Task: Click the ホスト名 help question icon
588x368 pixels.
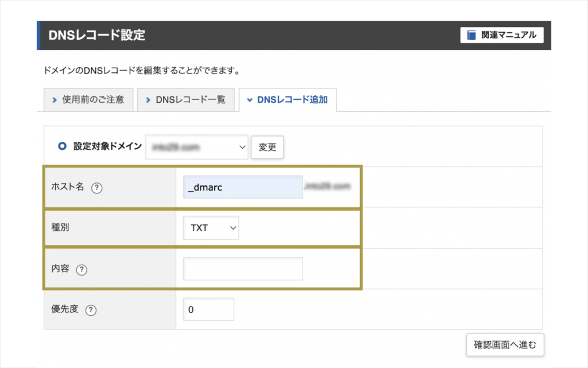Action: [96, 188]
